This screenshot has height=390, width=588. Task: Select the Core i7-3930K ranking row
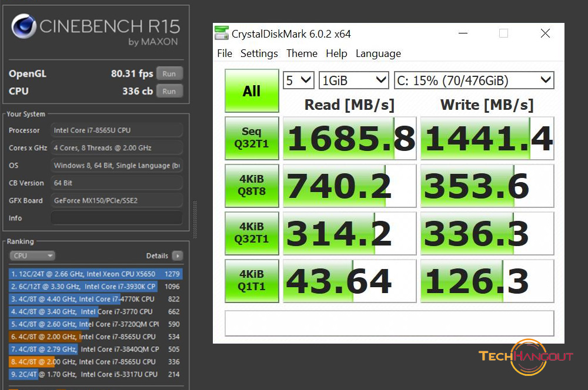coord(96,287)
